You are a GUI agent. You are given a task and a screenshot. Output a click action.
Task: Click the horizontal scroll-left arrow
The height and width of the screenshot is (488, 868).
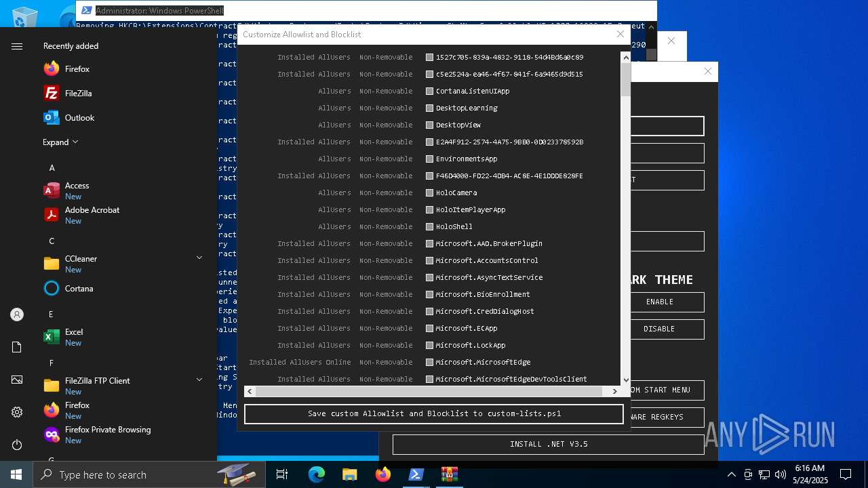tap(250, 391)
